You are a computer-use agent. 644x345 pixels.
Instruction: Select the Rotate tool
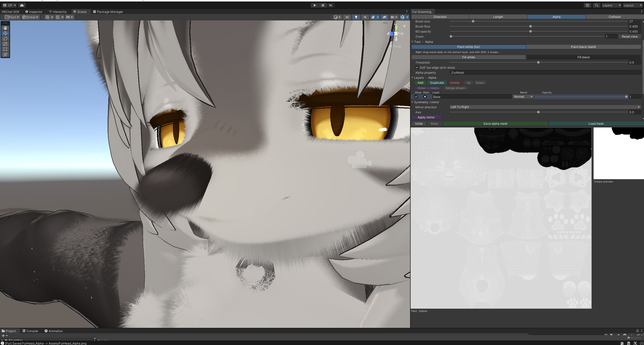click(x=5, y=39)
